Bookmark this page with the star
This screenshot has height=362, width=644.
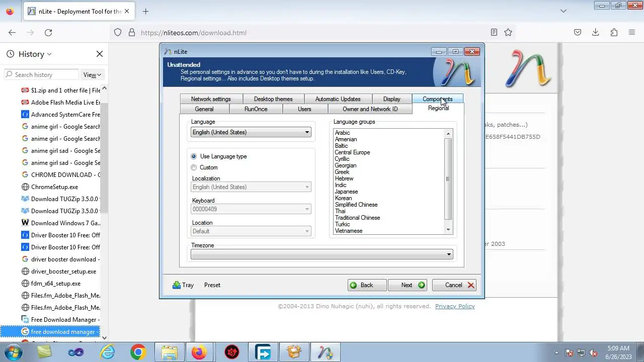(x=508, y=32)
